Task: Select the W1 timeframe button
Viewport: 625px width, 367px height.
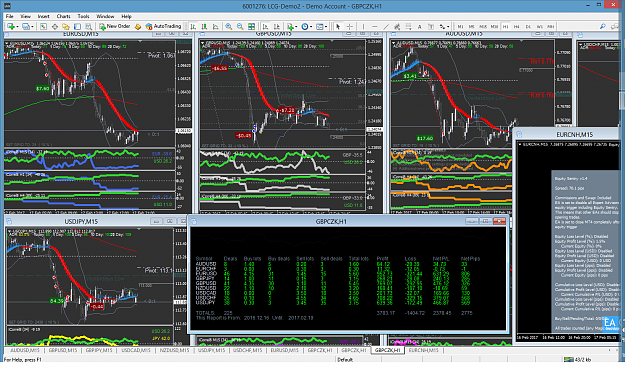Action: click(x=539, y=27)
